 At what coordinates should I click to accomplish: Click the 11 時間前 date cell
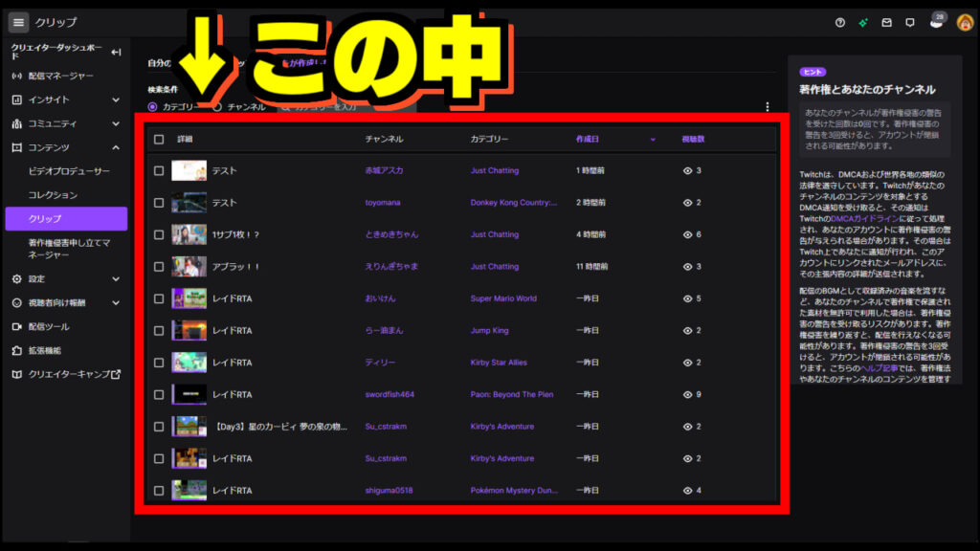(x=591, y=267)
